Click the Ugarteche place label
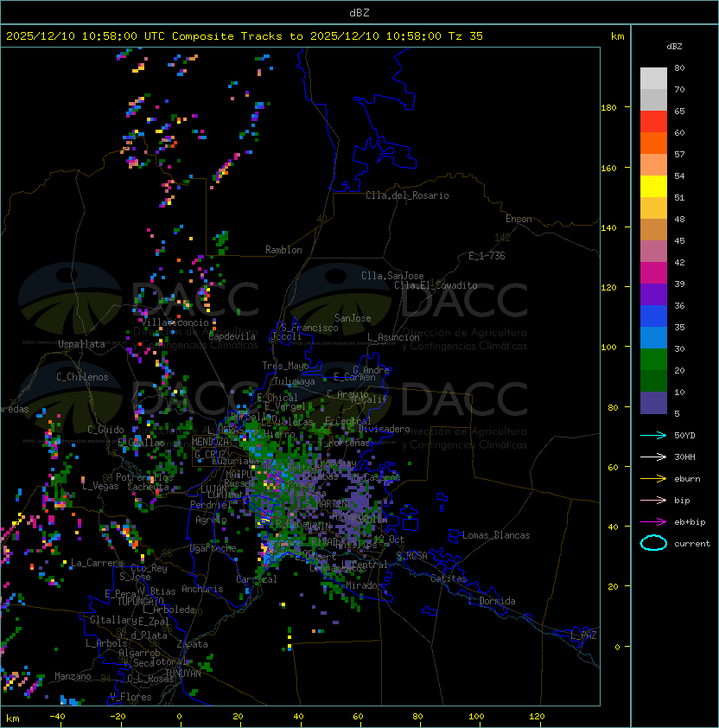 click(213, 548)
